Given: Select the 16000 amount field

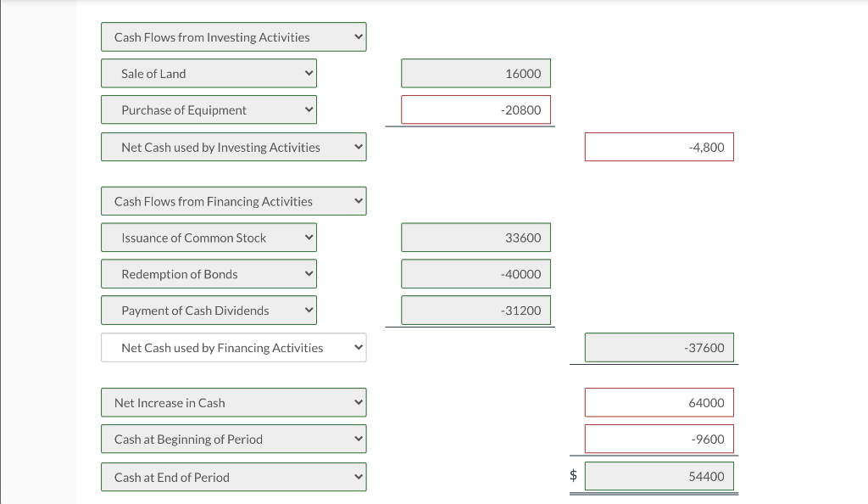Looking at the screenshot, I should pyautogui.click(x=475, y=73).
